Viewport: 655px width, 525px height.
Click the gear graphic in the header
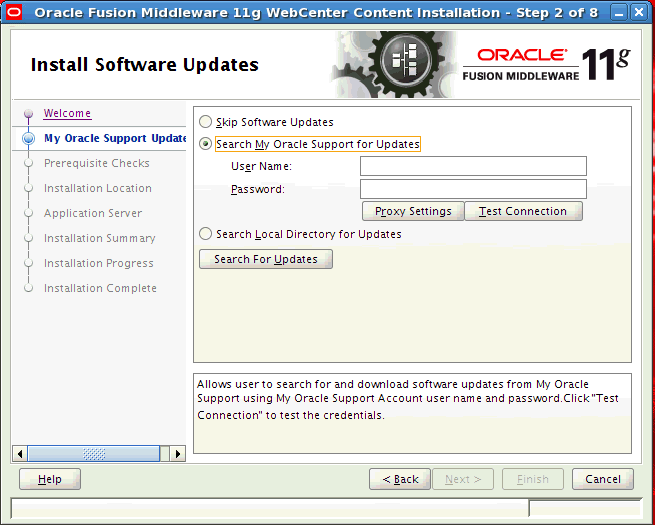(395, 64)
